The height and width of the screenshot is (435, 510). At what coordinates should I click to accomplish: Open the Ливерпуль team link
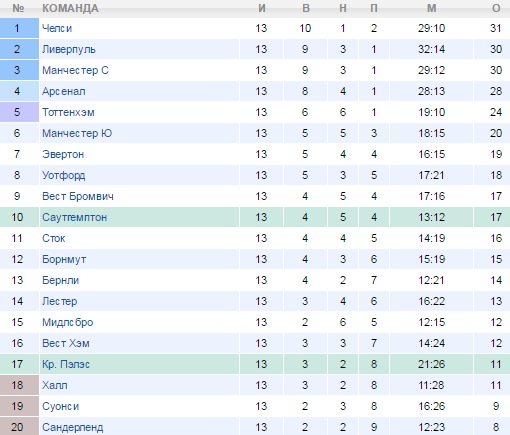pos(69,49)
